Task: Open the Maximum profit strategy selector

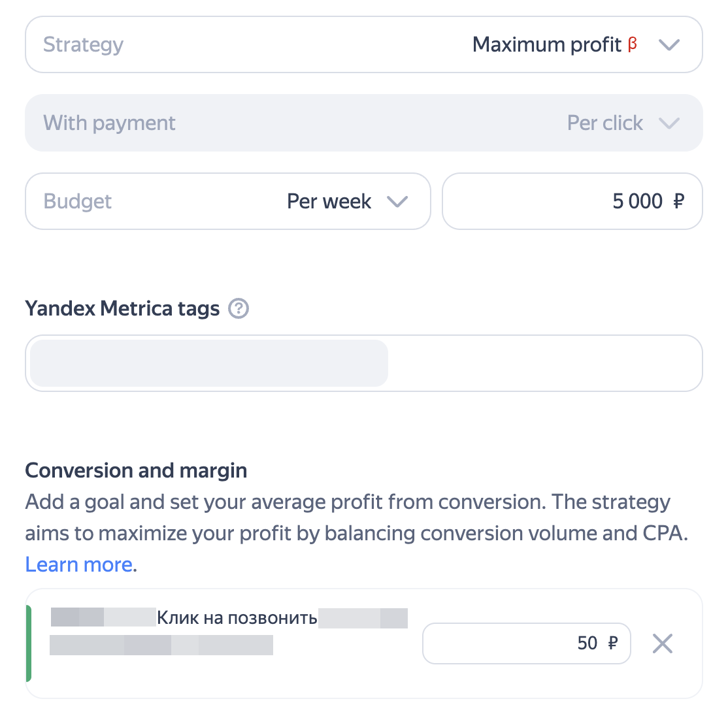Action: coord(547,45)
